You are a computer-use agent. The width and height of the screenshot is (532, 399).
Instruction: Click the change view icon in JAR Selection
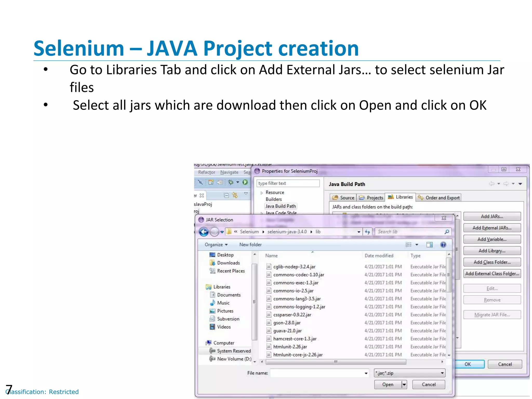tap(409, 245)
